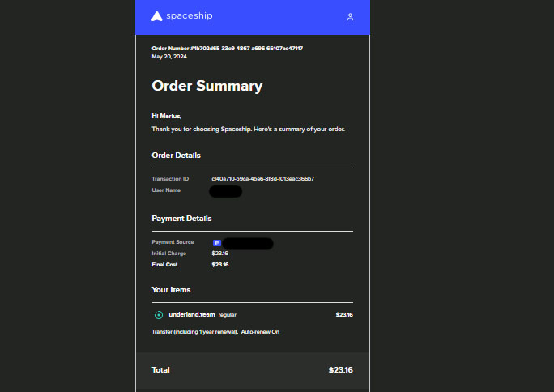Click the Initial Charge amount

pos(220,254)
